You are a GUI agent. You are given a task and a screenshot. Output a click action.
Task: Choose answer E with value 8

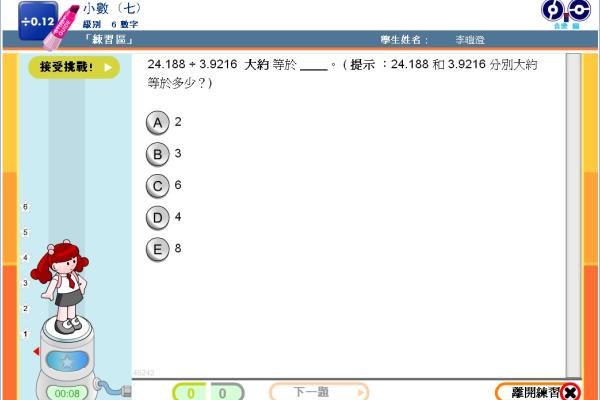[x=156, y=249]
